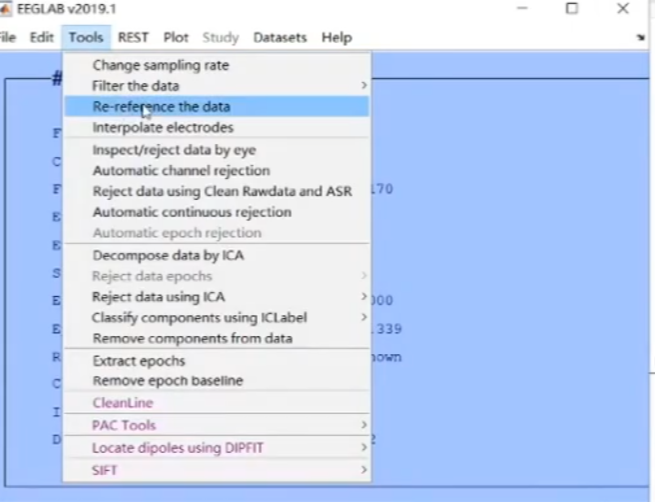Run Automatic channel rejection
The height and width of the screenshot is (502, 655).
click(x=181, y=171)
